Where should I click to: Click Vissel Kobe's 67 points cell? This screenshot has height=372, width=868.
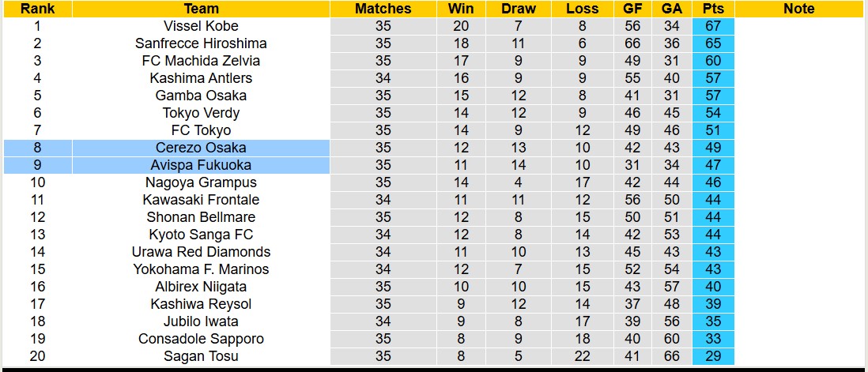coord(713,26)
